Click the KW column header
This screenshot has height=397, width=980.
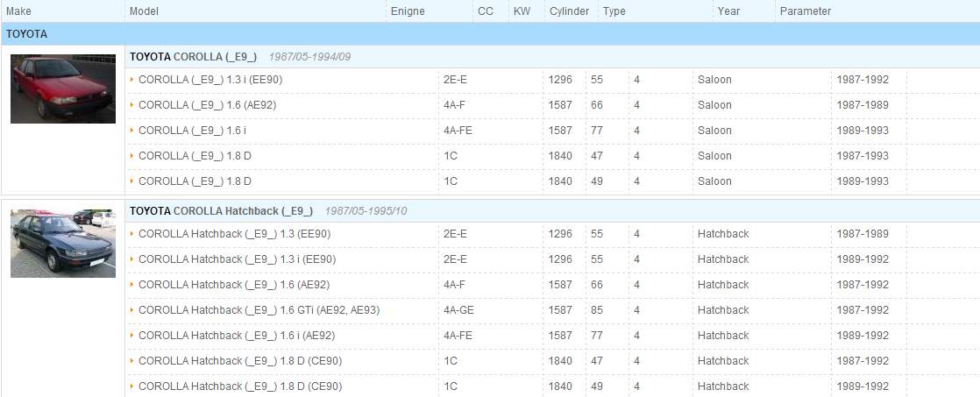(522, 11)
